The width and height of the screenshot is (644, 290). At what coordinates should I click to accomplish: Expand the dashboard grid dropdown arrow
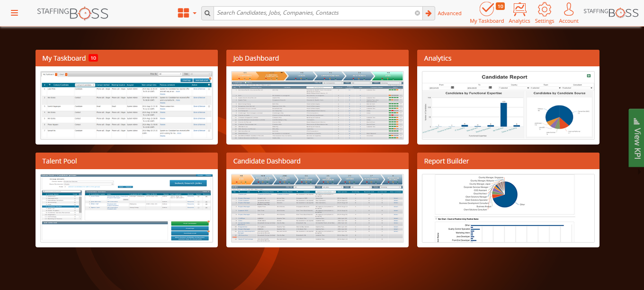(x=195, y=13)
